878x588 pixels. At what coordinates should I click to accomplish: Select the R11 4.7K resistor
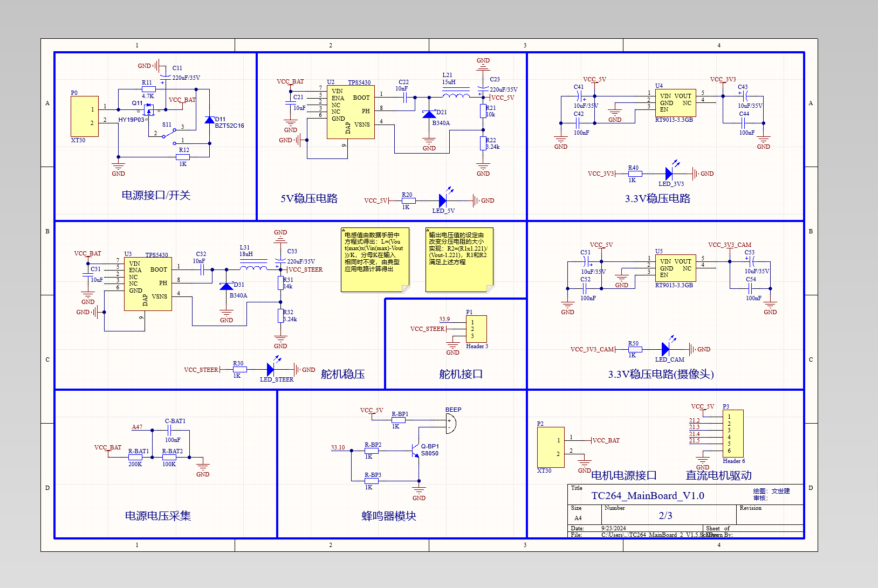[x=148, y=89]
